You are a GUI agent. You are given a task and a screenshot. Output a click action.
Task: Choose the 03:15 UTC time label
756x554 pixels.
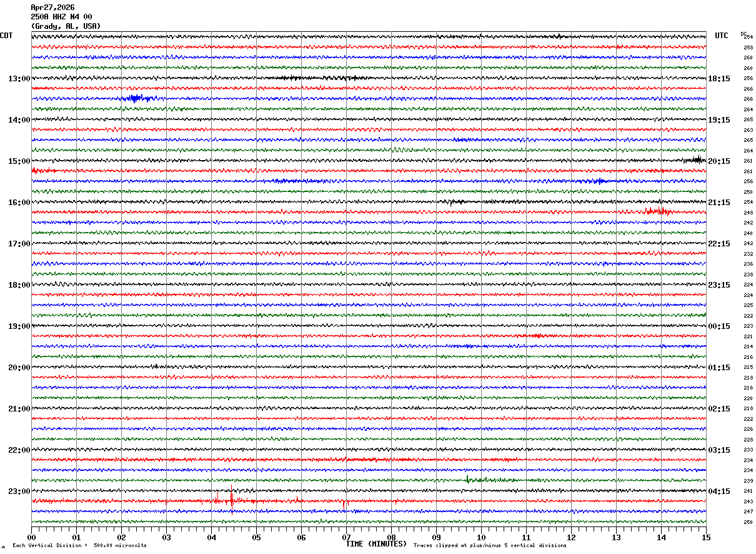click(x=719, y=450)
